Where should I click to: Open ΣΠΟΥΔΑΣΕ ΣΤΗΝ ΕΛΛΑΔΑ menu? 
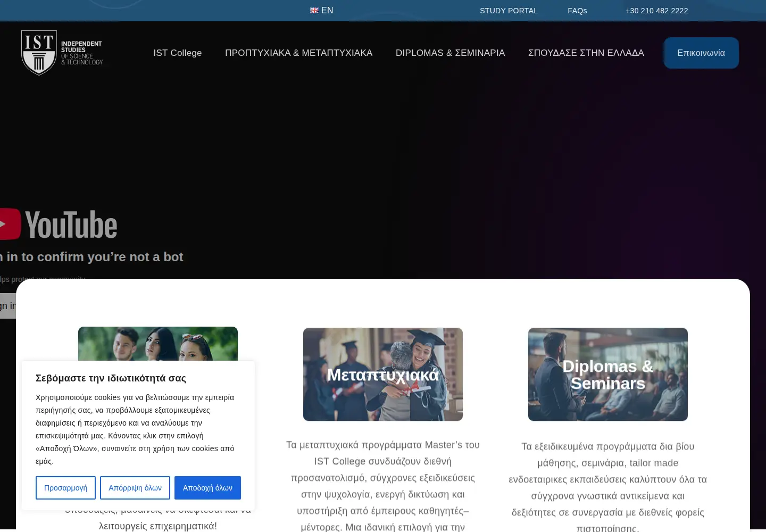coord(586,53)
